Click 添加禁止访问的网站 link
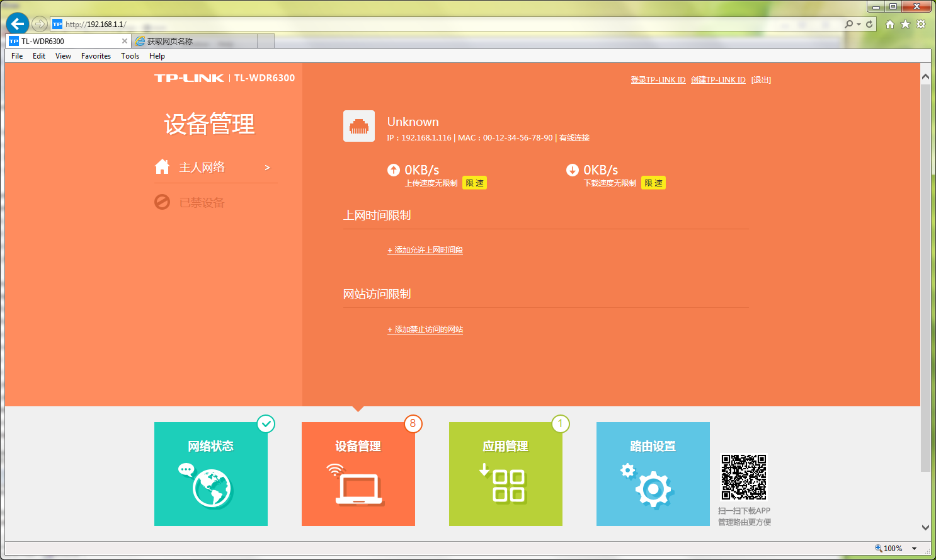 (425, 329)
